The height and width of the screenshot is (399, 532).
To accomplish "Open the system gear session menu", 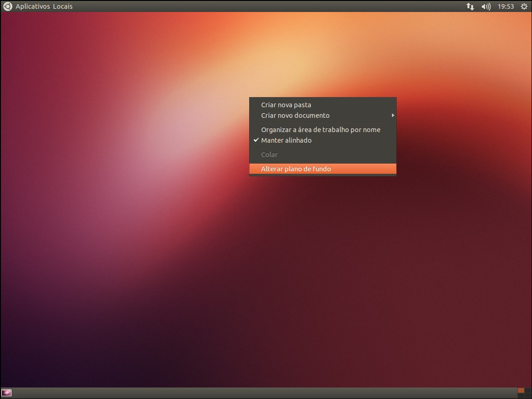I will tap(524, 6).
